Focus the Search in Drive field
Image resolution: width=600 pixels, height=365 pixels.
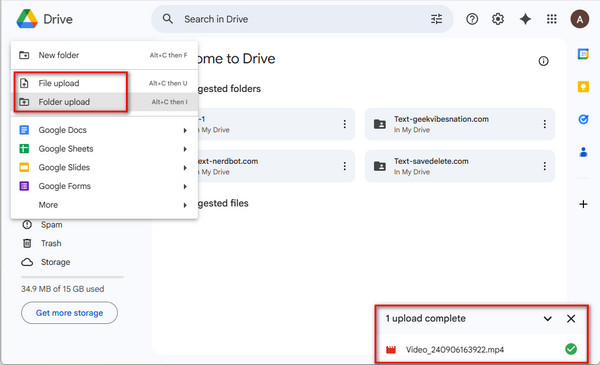302,19
